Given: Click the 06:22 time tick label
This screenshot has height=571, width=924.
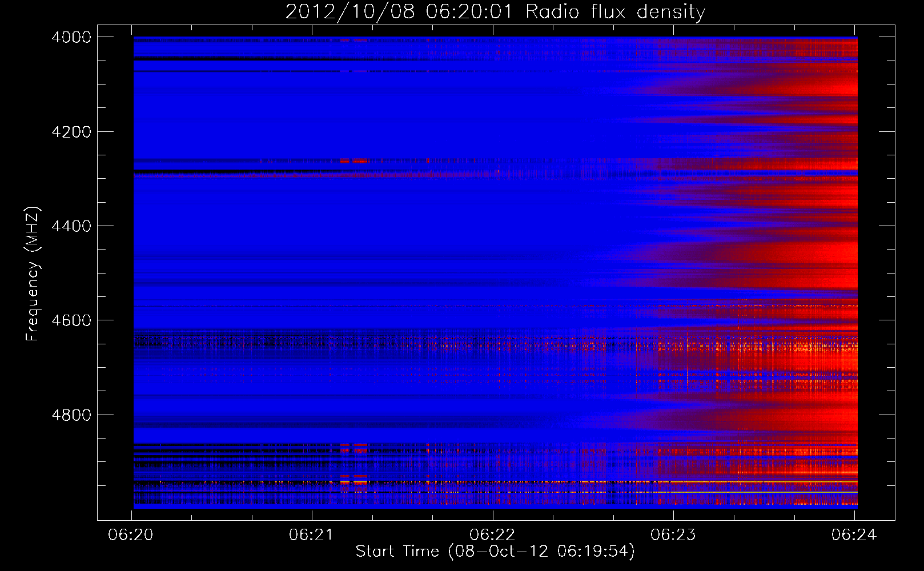Looking at the screenshot, I should pyautogui.click(x=492, y=534).
